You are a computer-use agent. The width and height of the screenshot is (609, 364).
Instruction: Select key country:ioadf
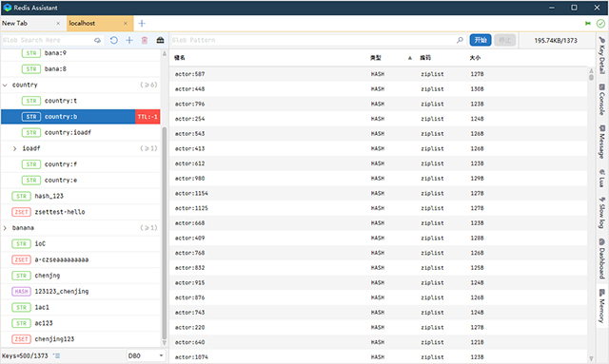click(80, 133)
